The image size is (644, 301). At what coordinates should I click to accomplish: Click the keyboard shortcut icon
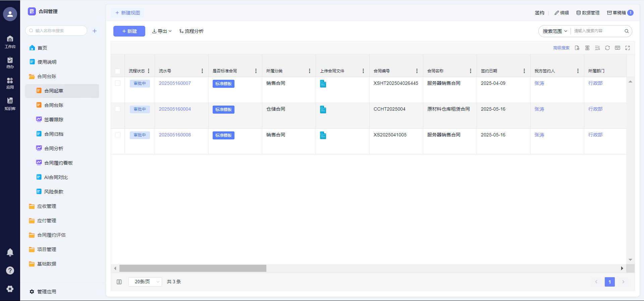click(617, 48)
